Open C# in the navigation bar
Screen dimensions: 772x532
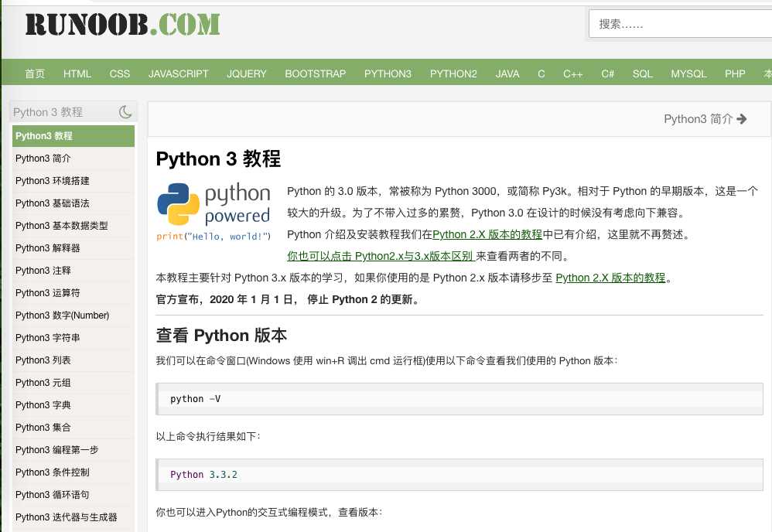(x=607, y=73)
